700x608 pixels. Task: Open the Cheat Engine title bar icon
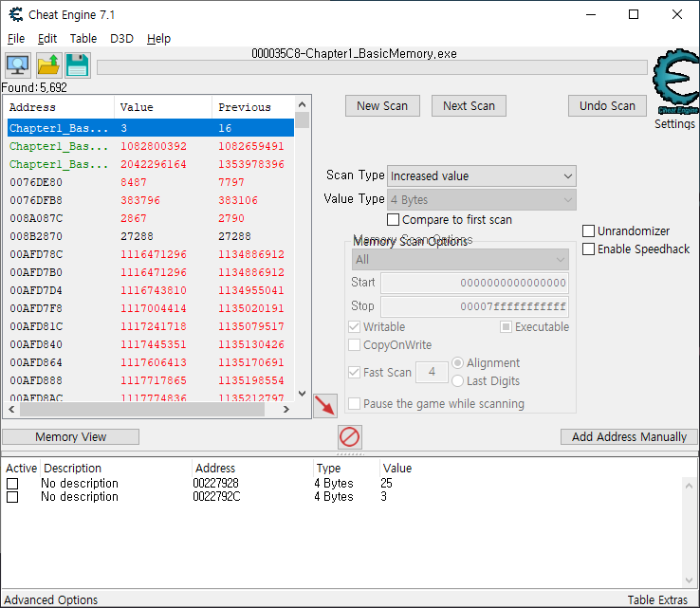(x=16, y=15)
